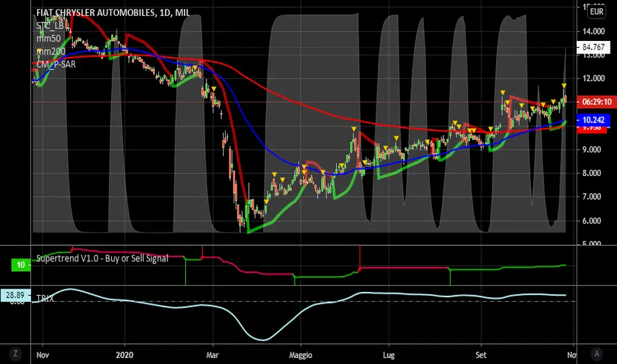The image size is (617, 364).
Task: Click the Maggio label on time axis
Action: pos(301,355)
